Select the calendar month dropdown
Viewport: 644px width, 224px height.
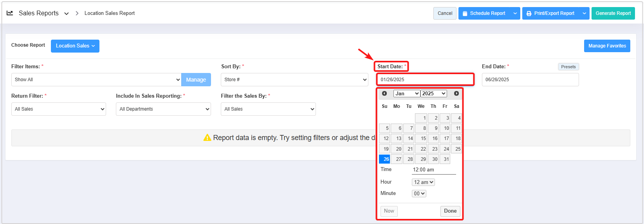(x=406, y=93)
